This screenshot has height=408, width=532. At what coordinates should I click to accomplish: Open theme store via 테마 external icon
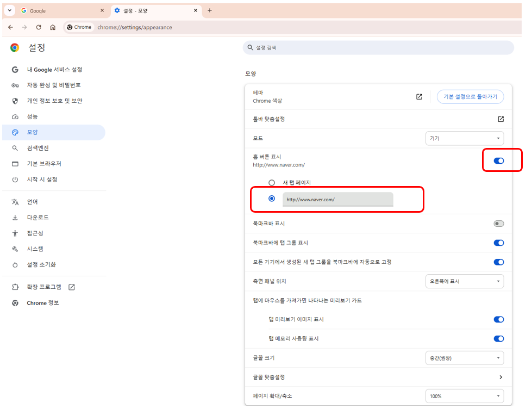click(420, 97)
